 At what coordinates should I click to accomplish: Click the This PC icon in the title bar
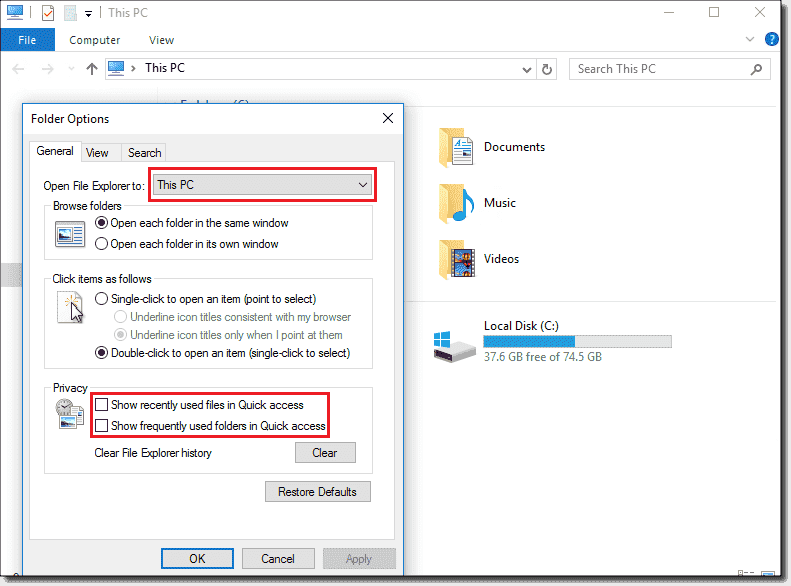[15, 12]
